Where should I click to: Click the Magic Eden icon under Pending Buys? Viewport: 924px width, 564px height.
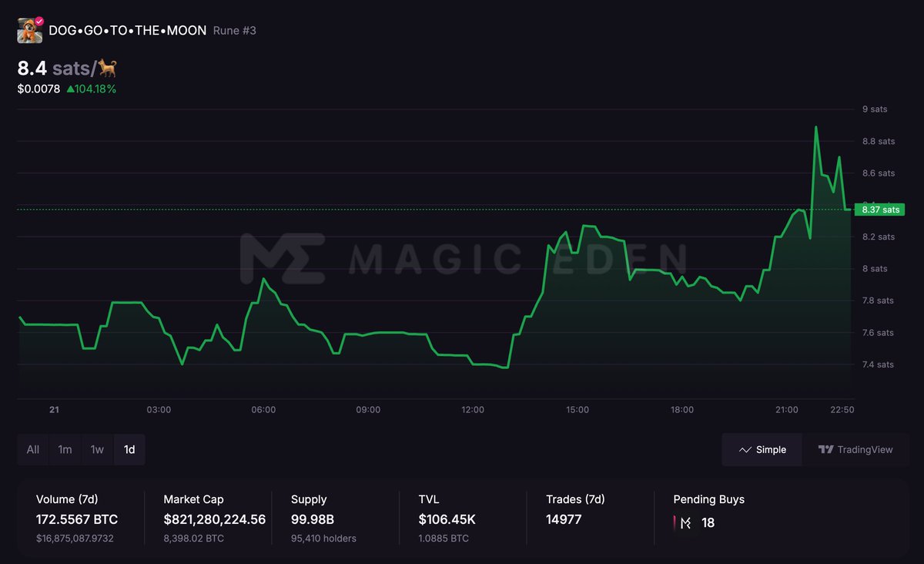[684, 522]
